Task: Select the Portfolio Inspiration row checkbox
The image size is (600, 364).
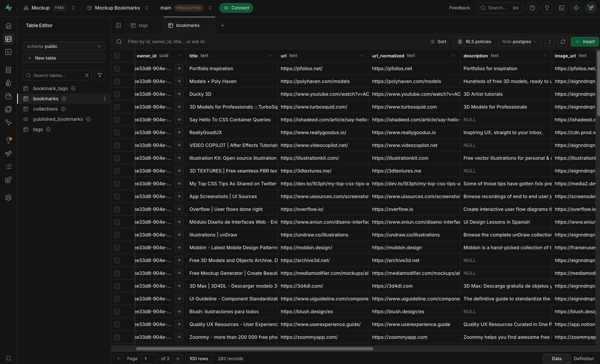Action: tap(117, 69)
